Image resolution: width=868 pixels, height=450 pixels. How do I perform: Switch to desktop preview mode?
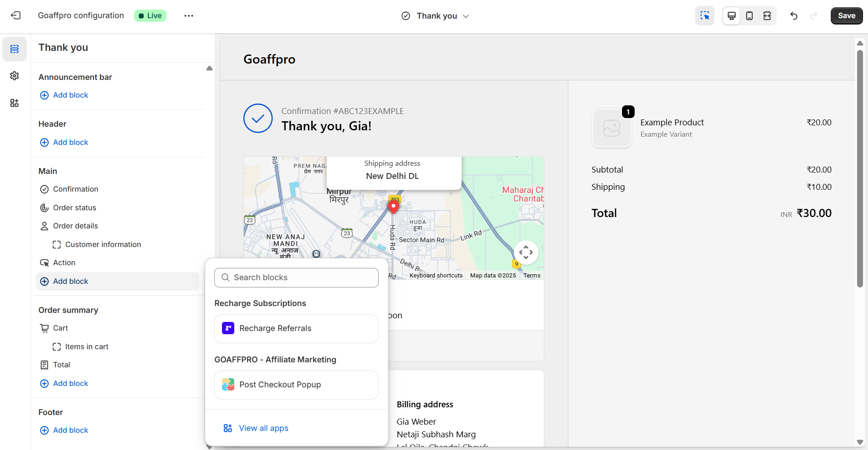point(731,16)
